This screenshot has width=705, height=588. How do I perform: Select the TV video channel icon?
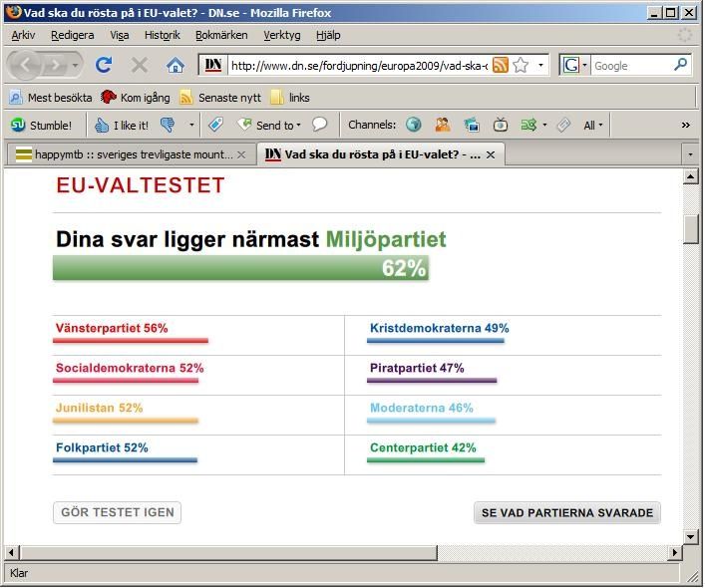click(x=501, y=125)
